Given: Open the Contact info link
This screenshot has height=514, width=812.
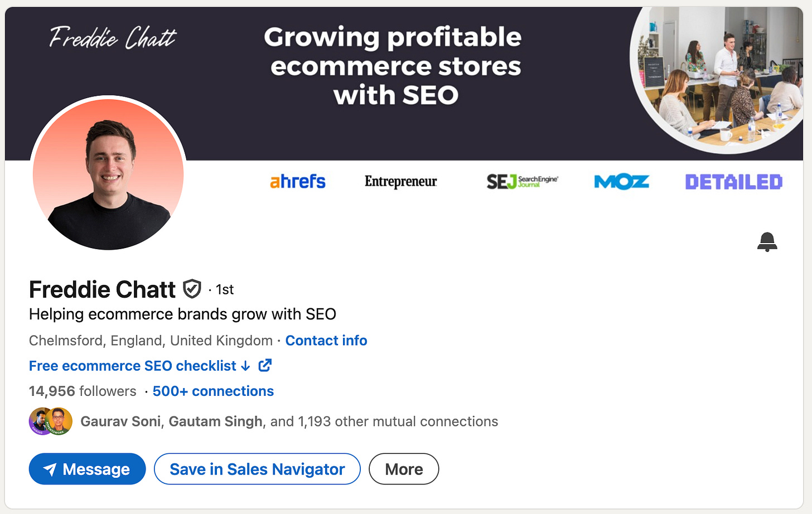Looking at the screenshot, I should (326, 341).
